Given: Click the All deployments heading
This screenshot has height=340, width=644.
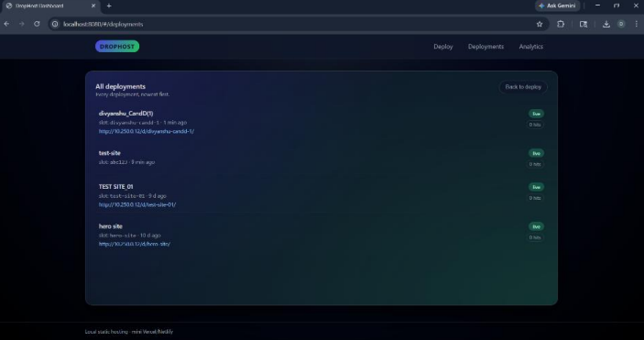Looking at the screenshot, I should click(120, 86).
